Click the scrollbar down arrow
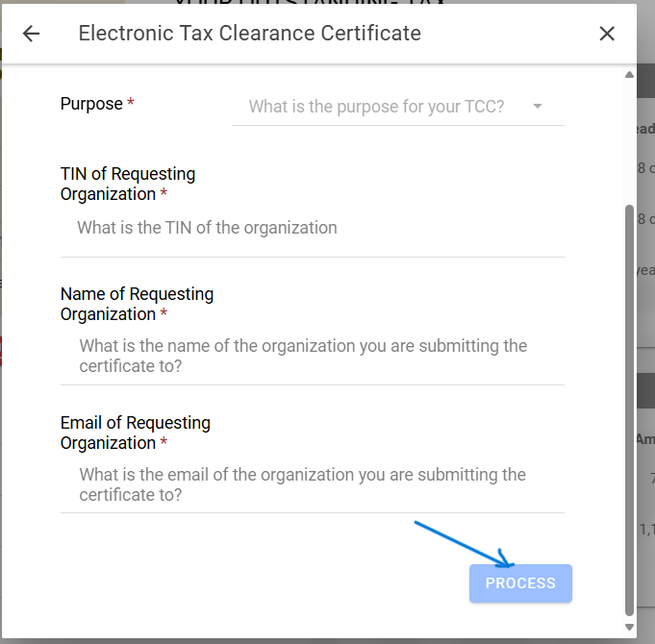The image size is (655, 644). (x=629, y=628)
